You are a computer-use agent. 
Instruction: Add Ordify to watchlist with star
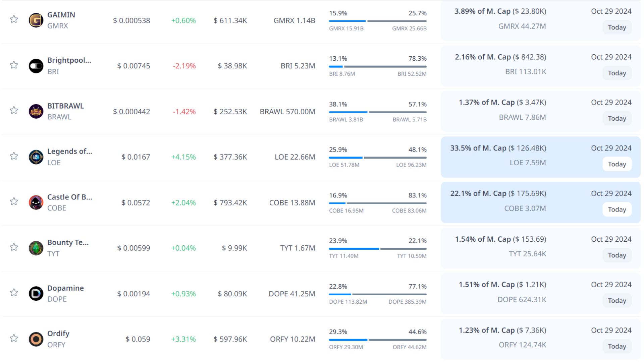tap(14, 338)
